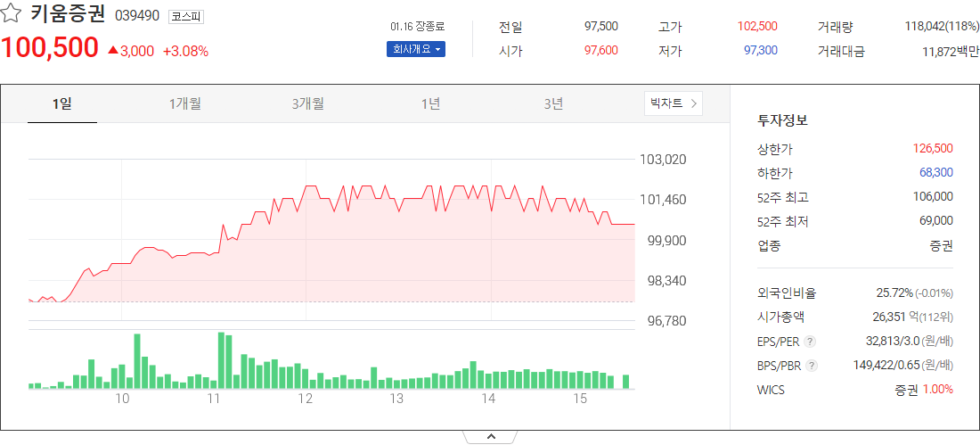Open the 회사개요 dropdown
The image size is (980, 445).
416,49
